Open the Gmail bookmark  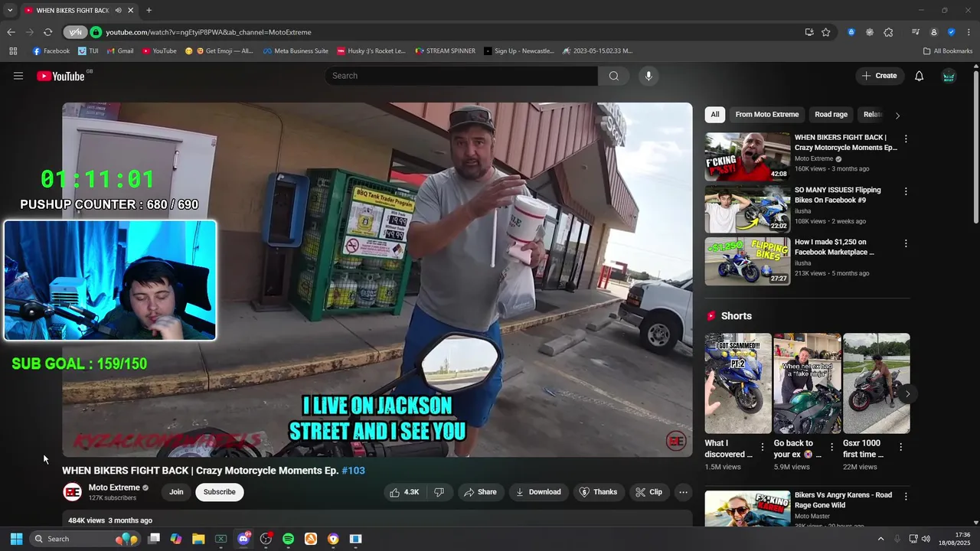click(120, 51)
